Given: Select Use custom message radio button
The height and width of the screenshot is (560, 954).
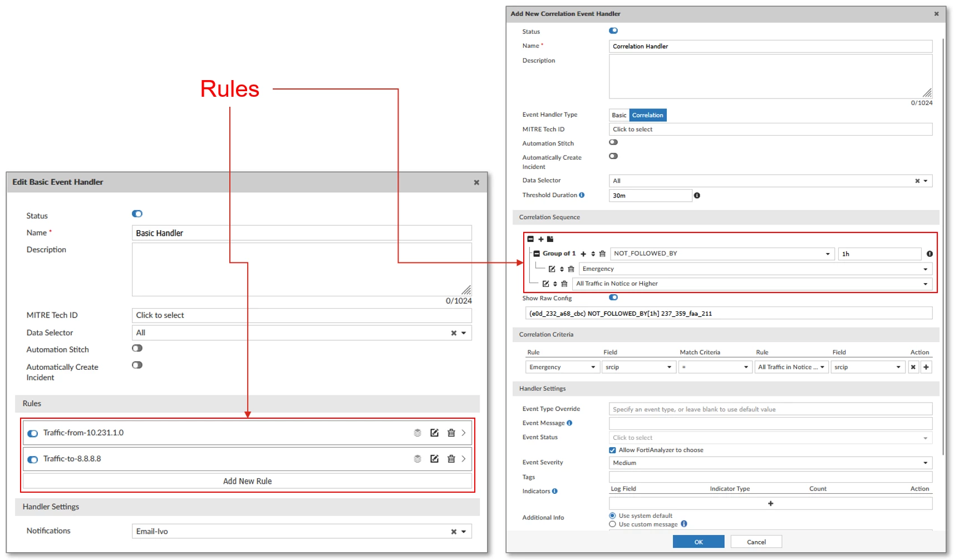Looking at the screenshot, I should coord(612,524).
